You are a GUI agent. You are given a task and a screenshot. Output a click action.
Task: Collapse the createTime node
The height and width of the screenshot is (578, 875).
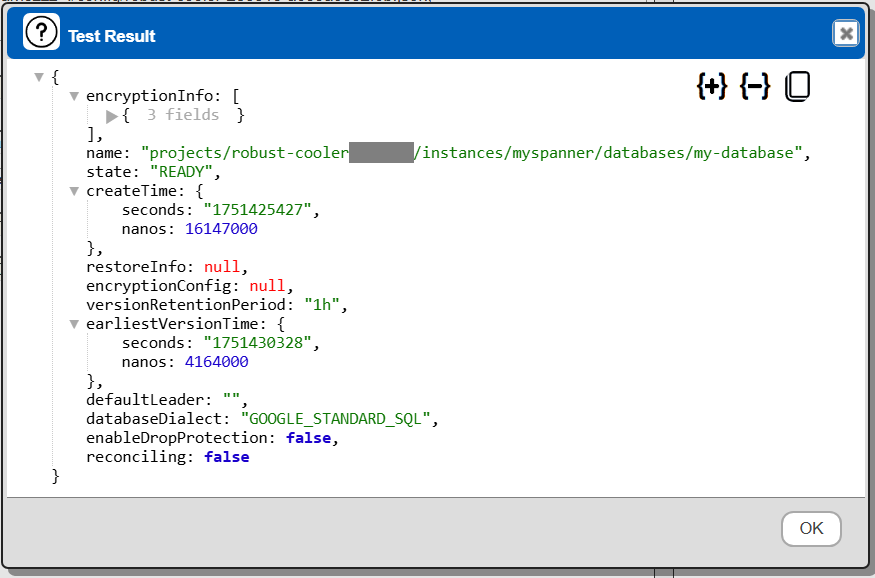point(75,192)
